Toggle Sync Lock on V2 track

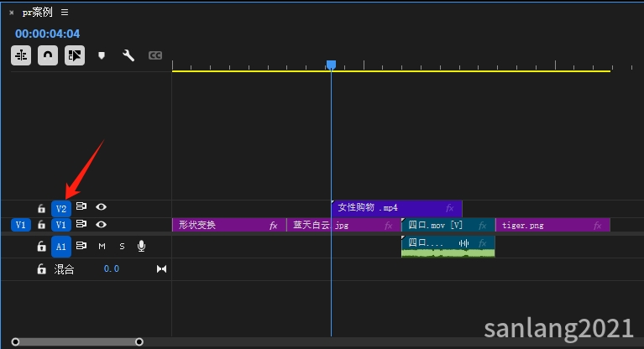click(x=81, y=206)
